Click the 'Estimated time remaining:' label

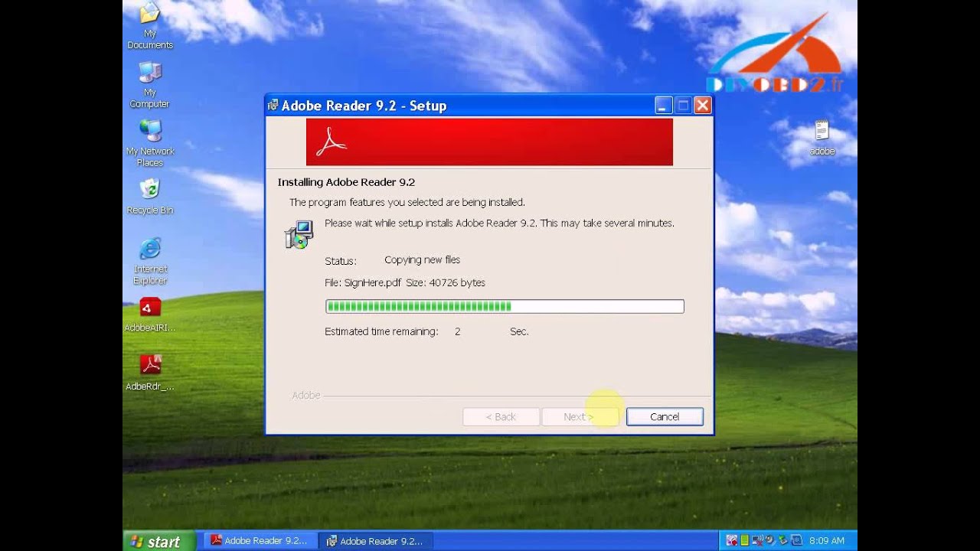381,331
